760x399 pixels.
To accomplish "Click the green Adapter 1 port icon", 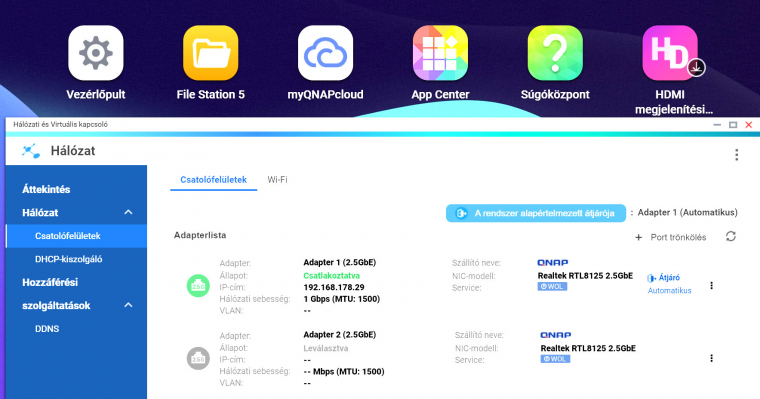I will pos(198,286).
